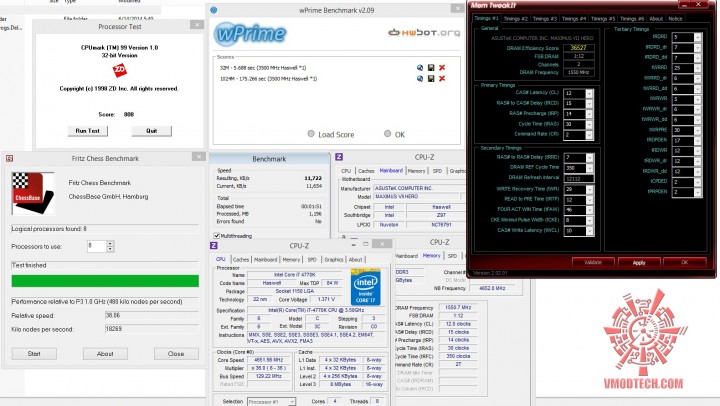Save the 32M wPrime score disk icon
The image size is (720, 406).
(431, 68)
